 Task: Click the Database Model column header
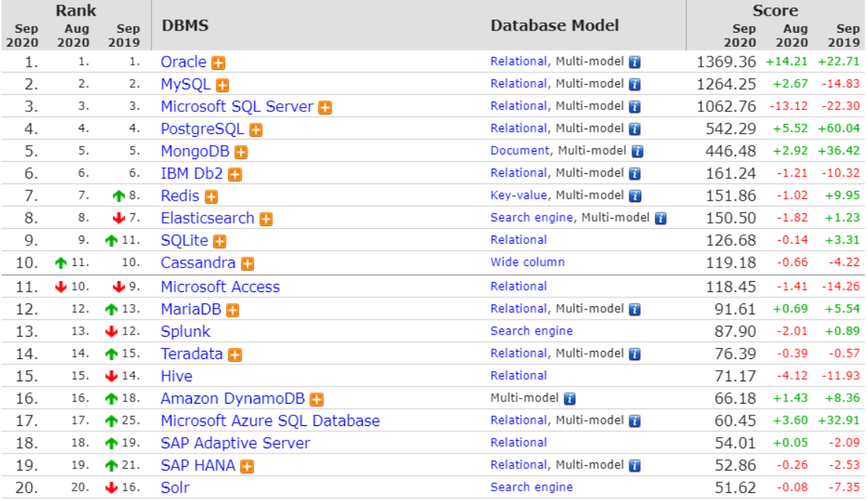(x=554, y=25)
